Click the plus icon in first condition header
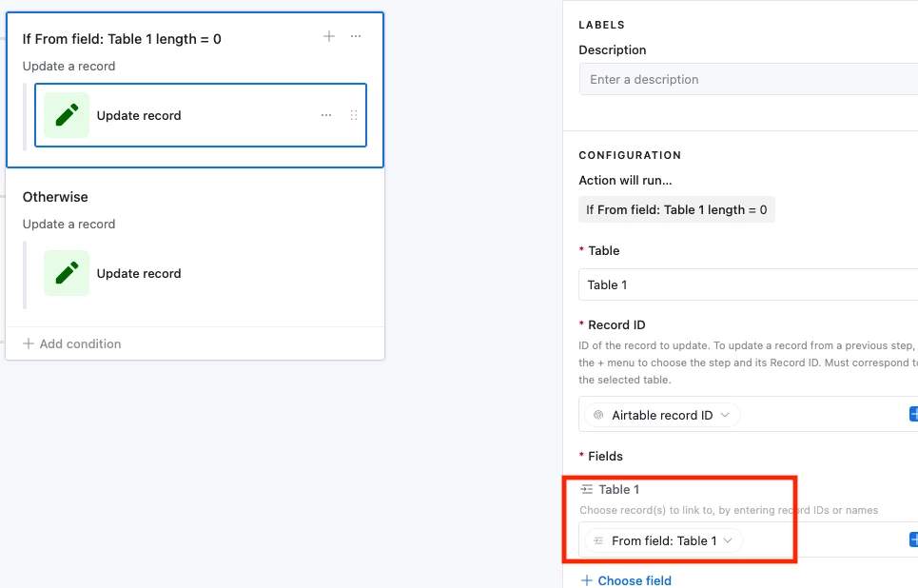This screenshot has width=918, height=588. 329,36
